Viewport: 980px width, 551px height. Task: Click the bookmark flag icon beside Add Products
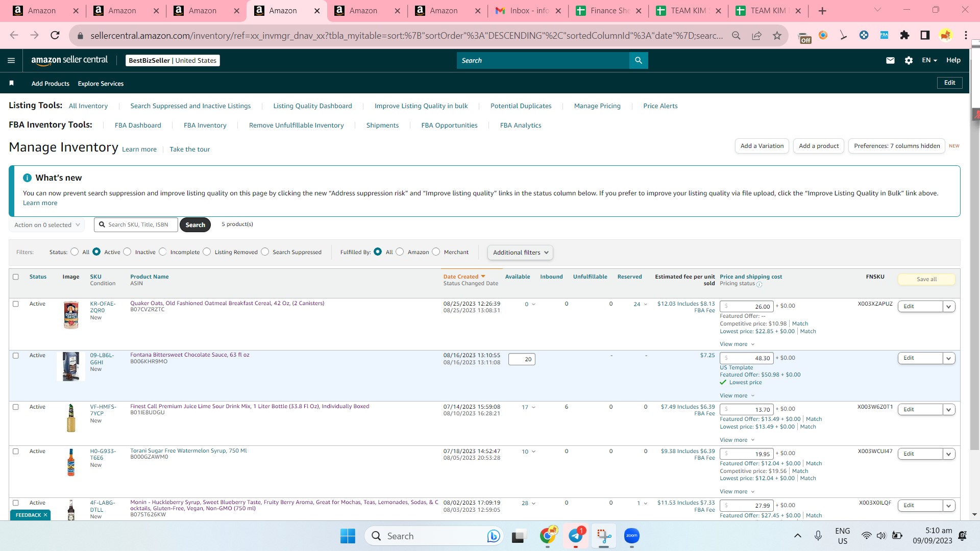point(11,83)
